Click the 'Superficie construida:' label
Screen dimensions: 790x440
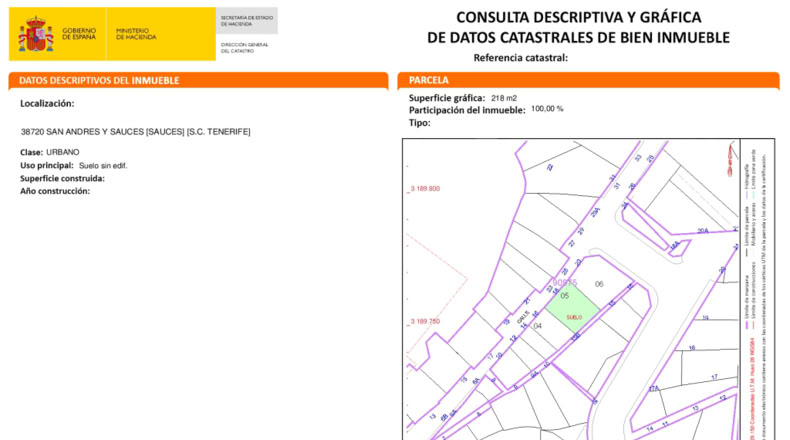[62, 178]
